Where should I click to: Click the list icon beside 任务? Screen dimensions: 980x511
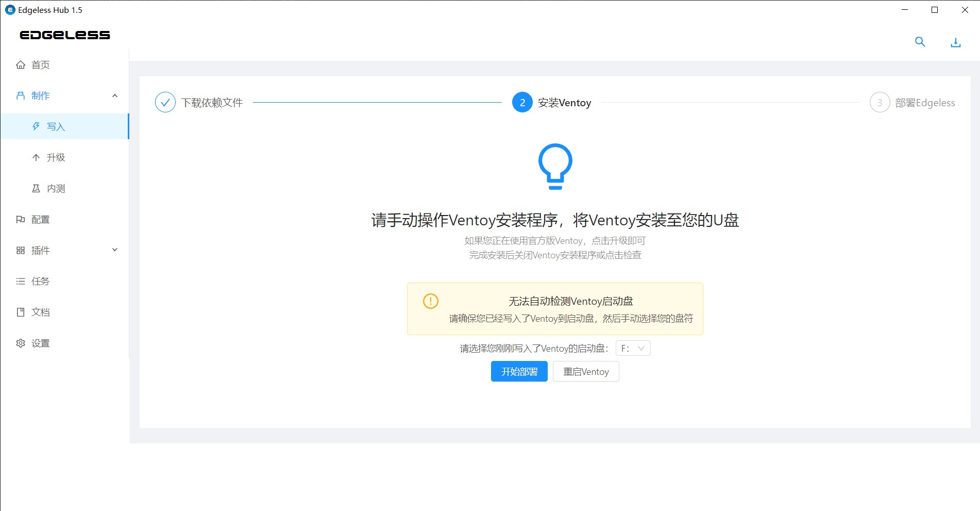tap(21, 281)
